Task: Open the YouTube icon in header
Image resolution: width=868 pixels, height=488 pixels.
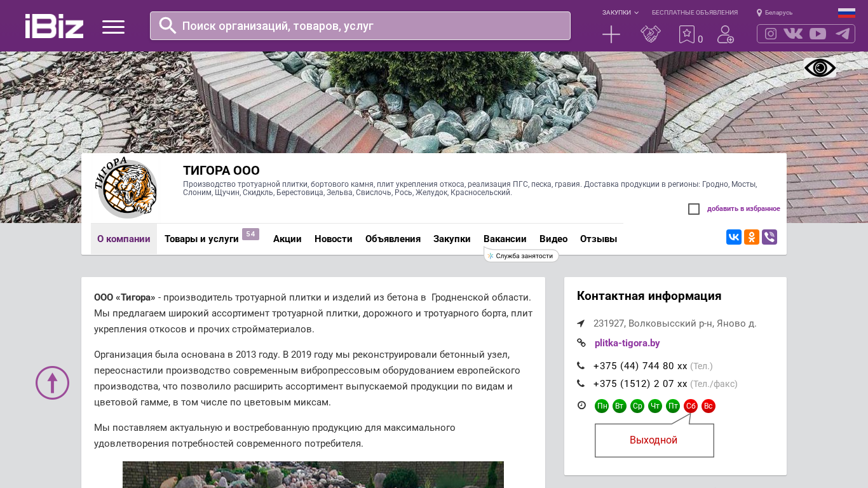Action: tap(818, 34)
